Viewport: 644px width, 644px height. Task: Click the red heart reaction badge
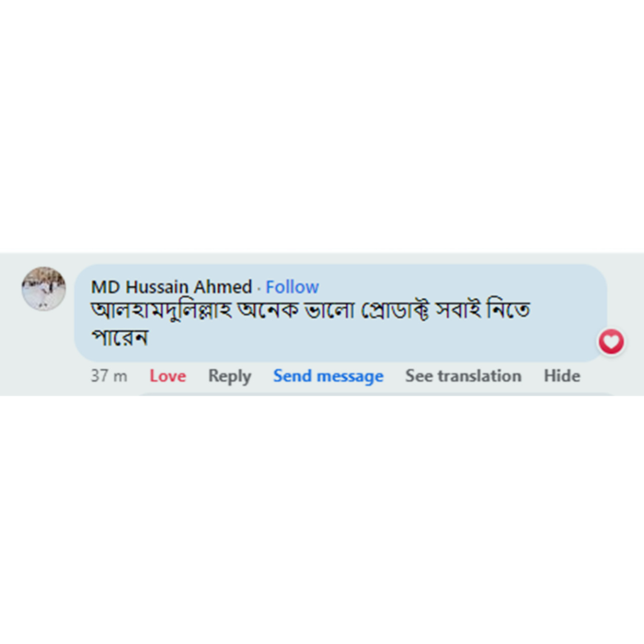tap(611, 342)
